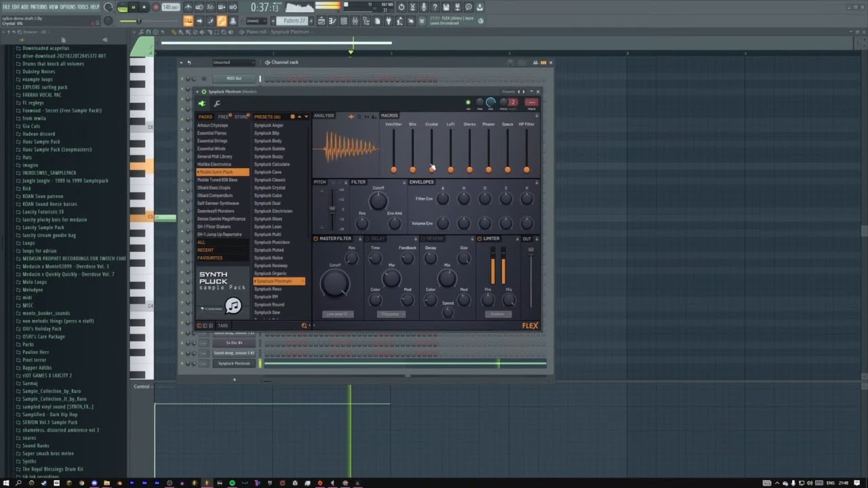Click the tempo display field

click(170, 7)
